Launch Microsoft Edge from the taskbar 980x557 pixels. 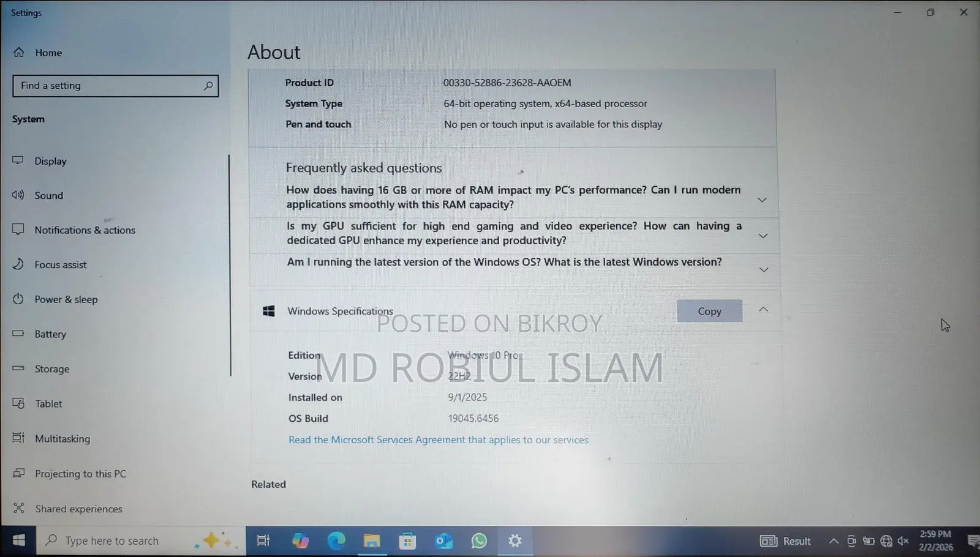coord(336,540)
